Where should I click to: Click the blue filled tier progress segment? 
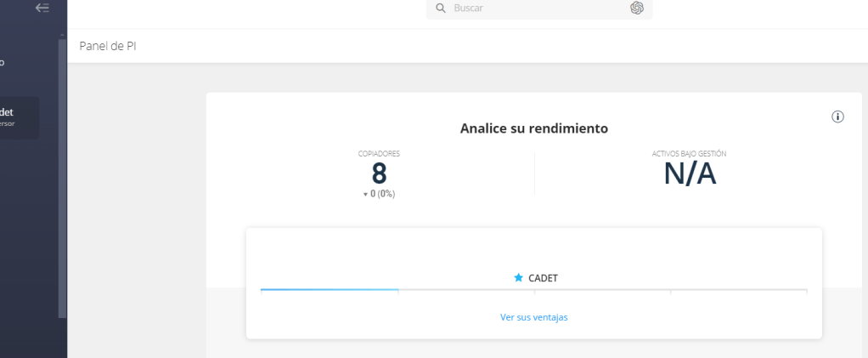(330, 290)
